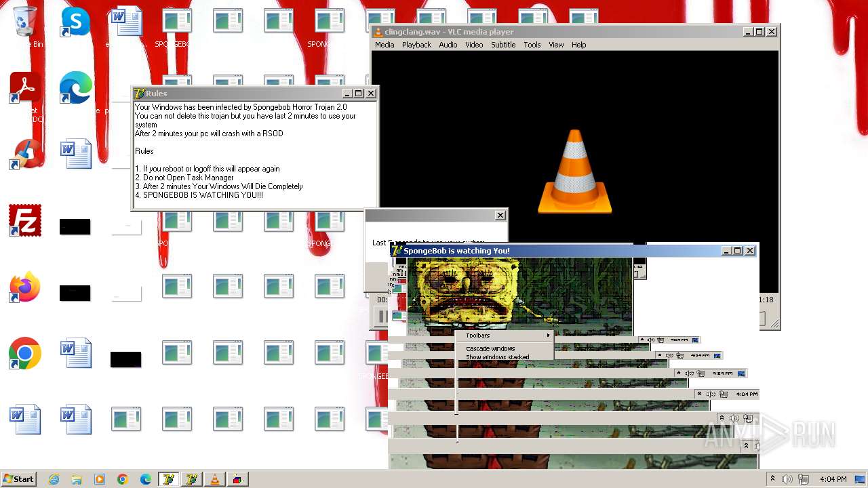Open the Microsoft Edge desktop shortcut

point(75,87)
